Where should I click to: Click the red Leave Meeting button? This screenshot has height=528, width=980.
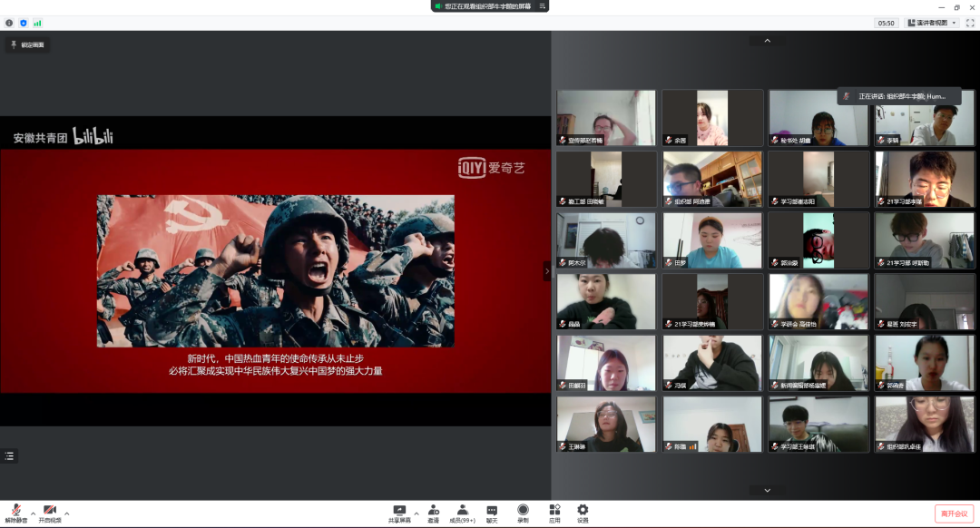pos(955,513)
